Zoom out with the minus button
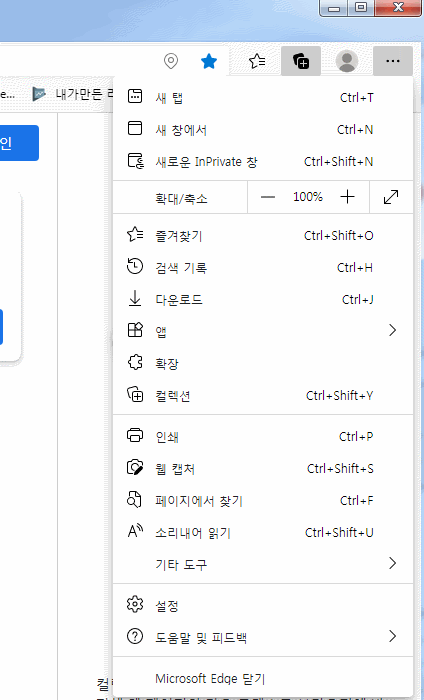The image size is (424, 700). [268, 197]
